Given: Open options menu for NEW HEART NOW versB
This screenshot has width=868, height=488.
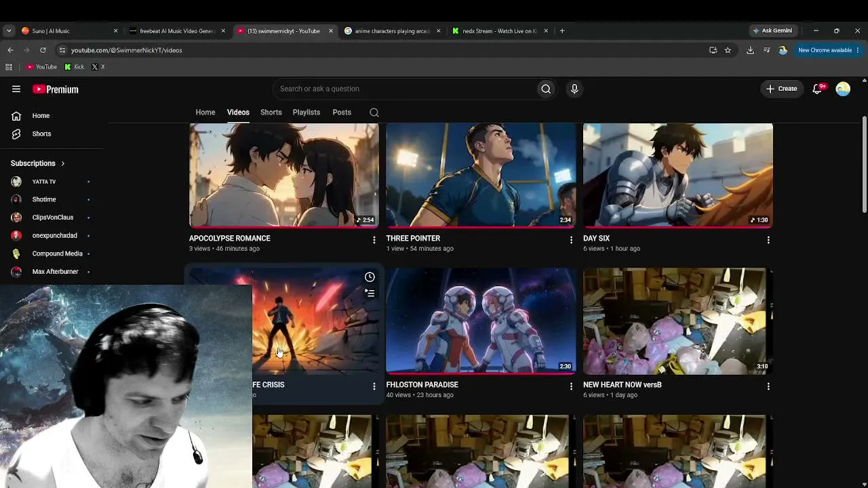Looking at the screenshot, I should [768, 386].
